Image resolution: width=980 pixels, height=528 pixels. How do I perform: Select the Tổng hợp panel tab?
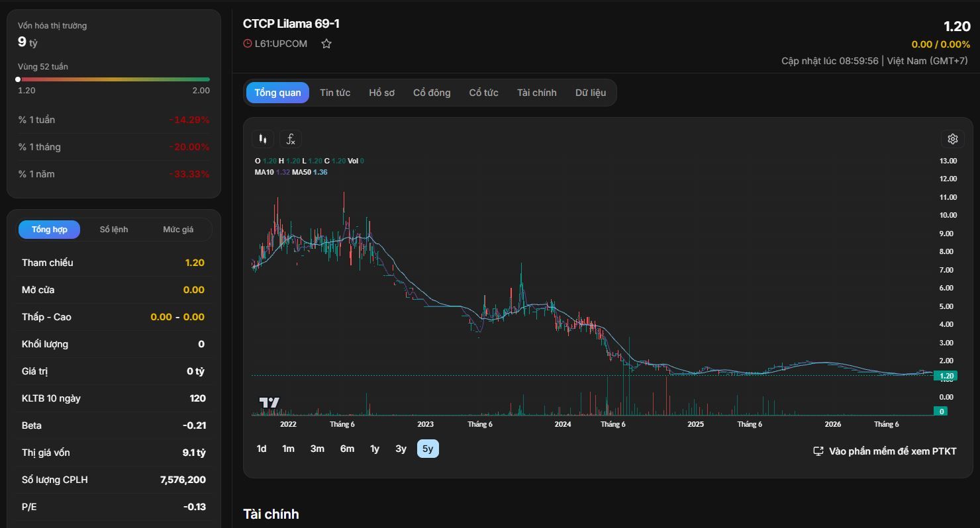pyautogui.click(x=50, y=230)
